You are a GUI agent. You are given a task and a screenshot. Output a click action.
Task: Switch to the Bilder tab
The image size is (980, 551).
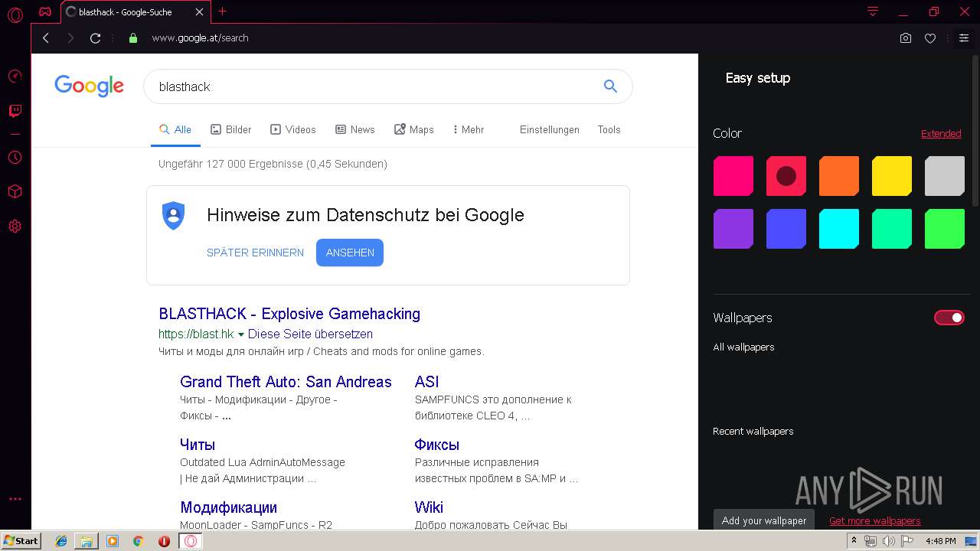coord(231,129)
